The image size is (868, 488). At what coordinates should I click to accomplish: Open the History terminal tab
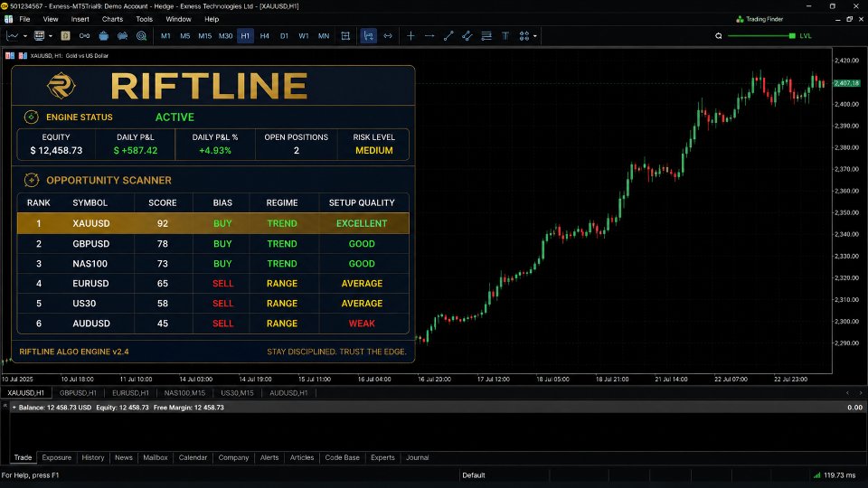(x=92, y=457)
